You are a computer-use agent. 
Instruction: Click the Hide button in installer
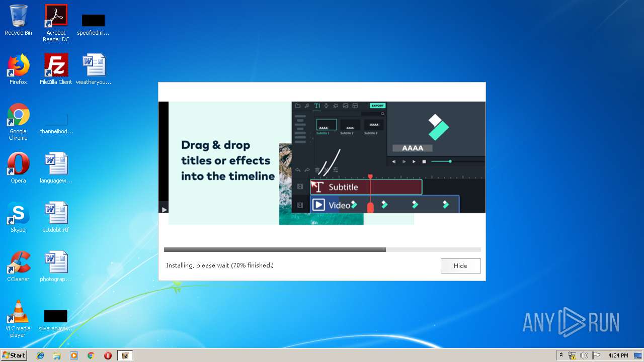tap(460, 266)
